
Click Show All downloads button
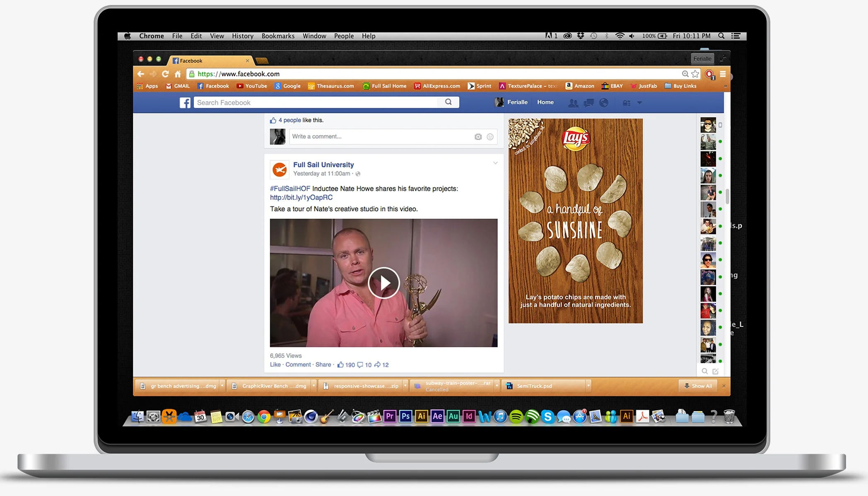(x=698, y=386)
